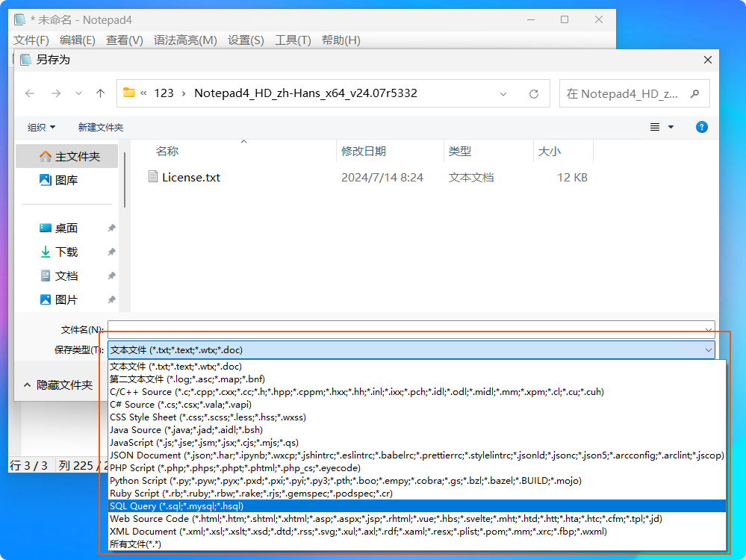Go forward using the right arrow in Save As
Viewport: 746px width, 560px height.
coord(56,94)
